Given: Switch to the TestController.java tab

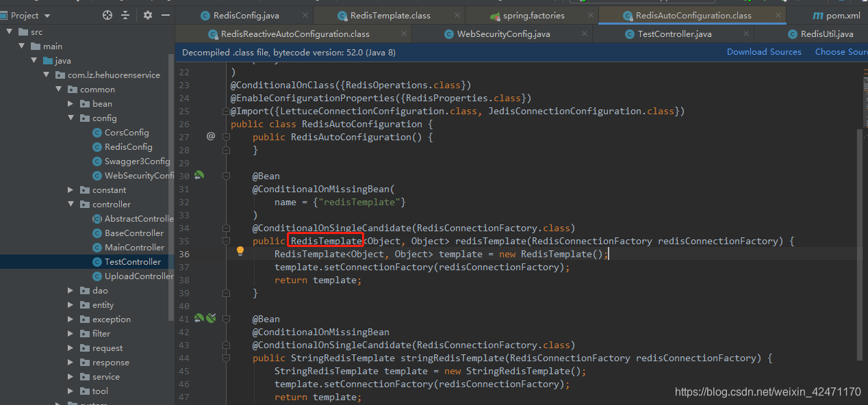Looking at the screenshot, I should coord(674,34).
